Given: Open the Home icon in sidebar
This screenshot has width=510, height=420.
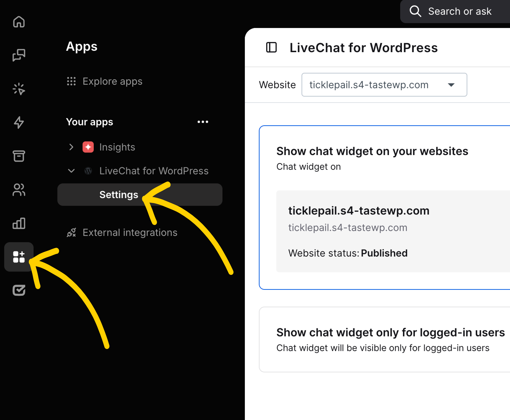Looking at the screenshot, I should coord(19,22).
